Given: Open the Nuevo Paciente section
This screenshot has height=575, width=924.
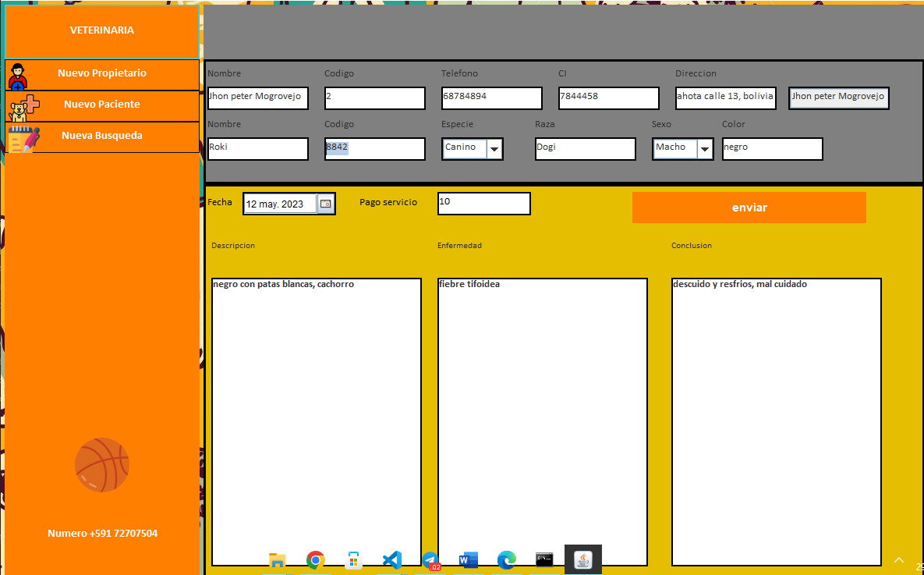Looking at the screenshot, I should click(102, 106).
